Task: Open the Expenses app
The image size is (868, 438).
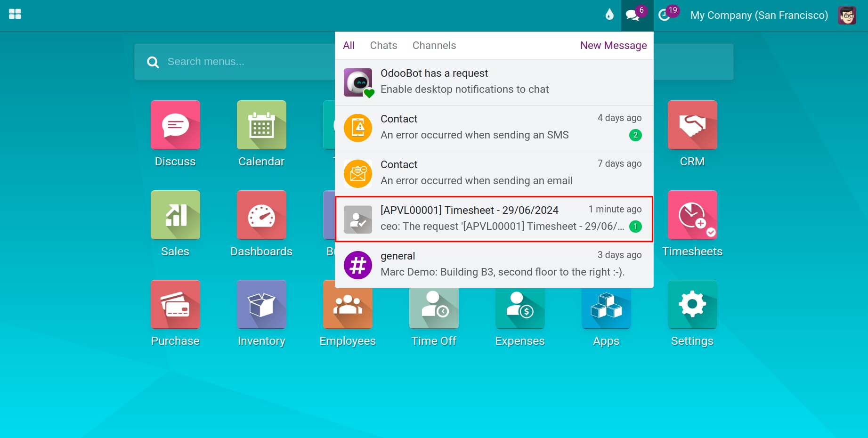Action: pyautogui.click(x=520, y=308)
